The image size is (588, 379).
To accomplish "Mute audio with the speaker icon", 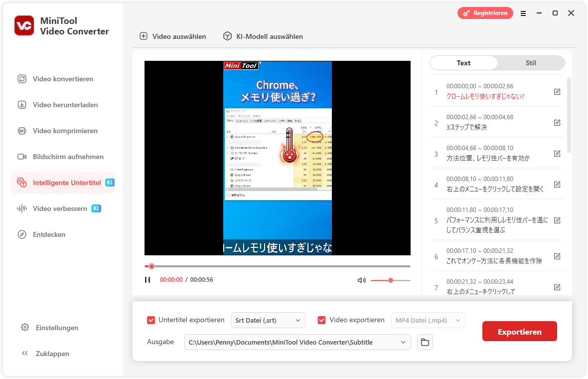I will tap(361, 280).
